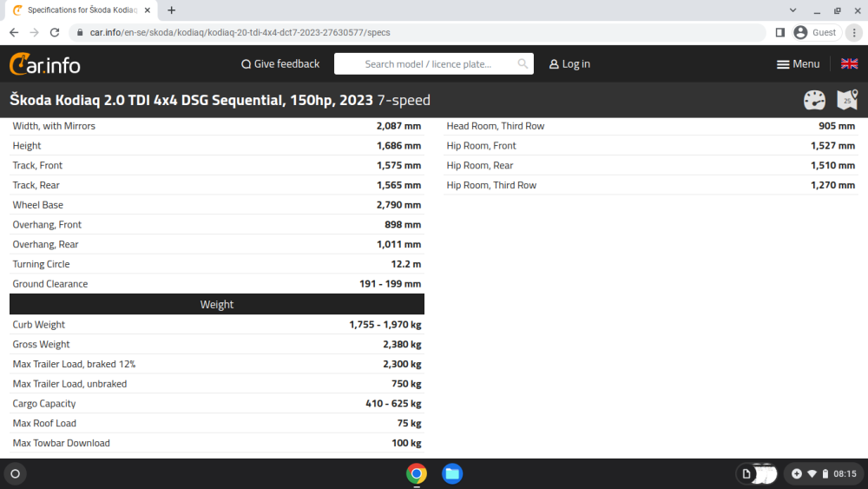Select the Overhang, Rear label
This screenshot has width=868, height=489.
pos(45,244)
